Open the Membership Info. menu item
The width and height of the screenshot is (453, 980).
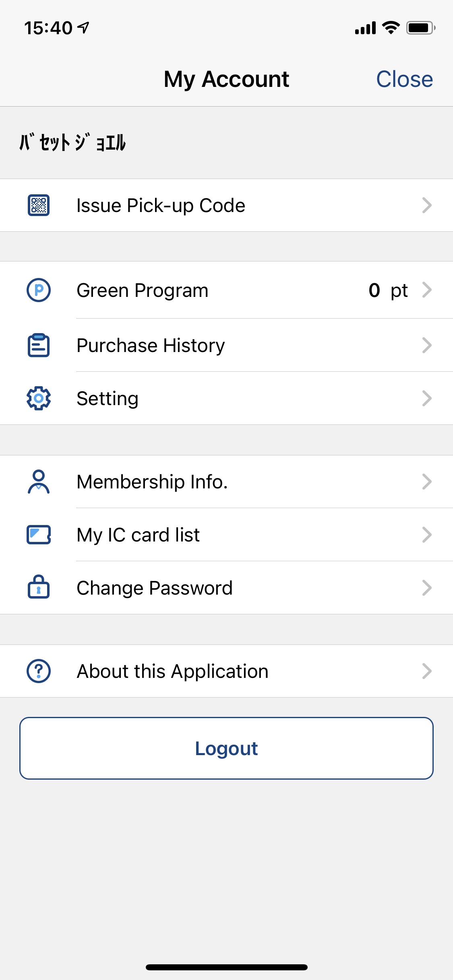coord(152,482)
